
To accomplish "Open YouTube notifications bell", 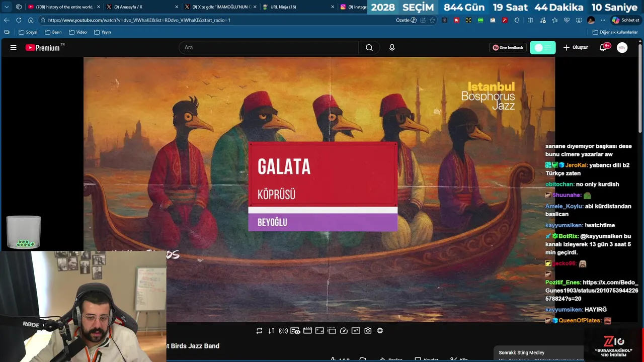I will (x=603, y=48).
